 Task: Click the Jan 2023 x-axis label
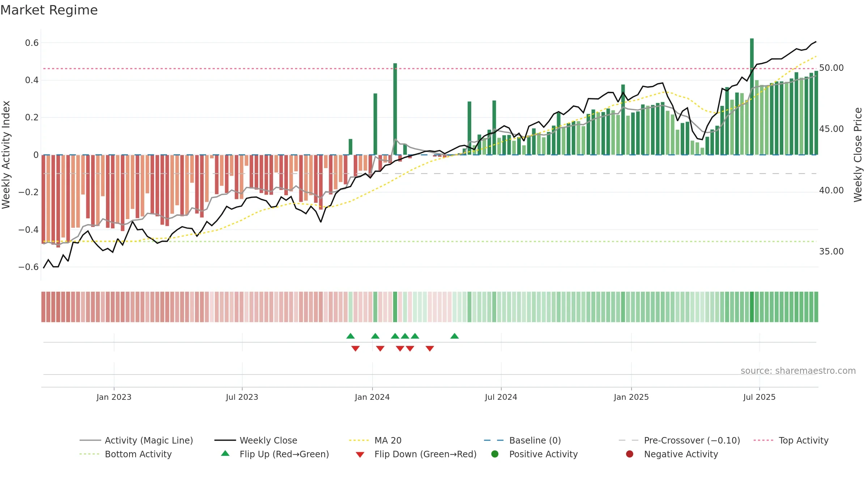[x=114, y=397]
